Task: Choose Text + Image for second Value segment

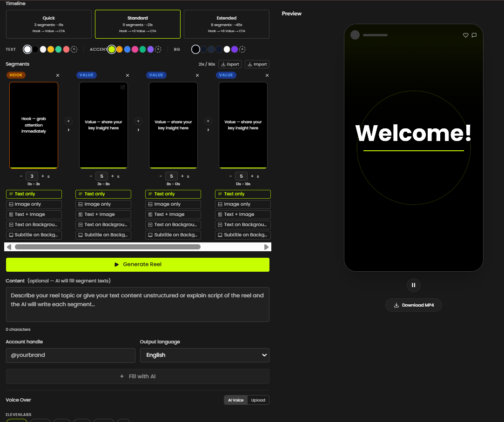Action: pos(173,214)
